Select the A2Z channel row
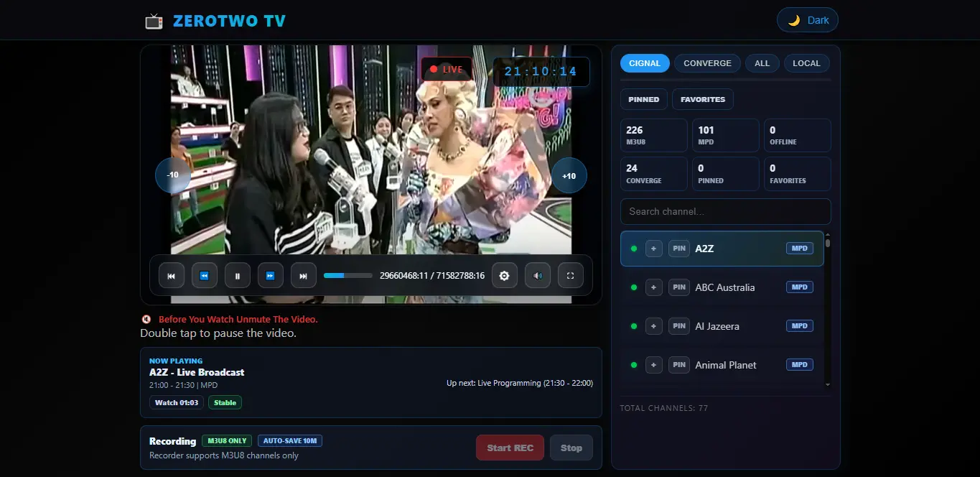Image resolution: width=980 pixels, height=477 pixels. 722,249
